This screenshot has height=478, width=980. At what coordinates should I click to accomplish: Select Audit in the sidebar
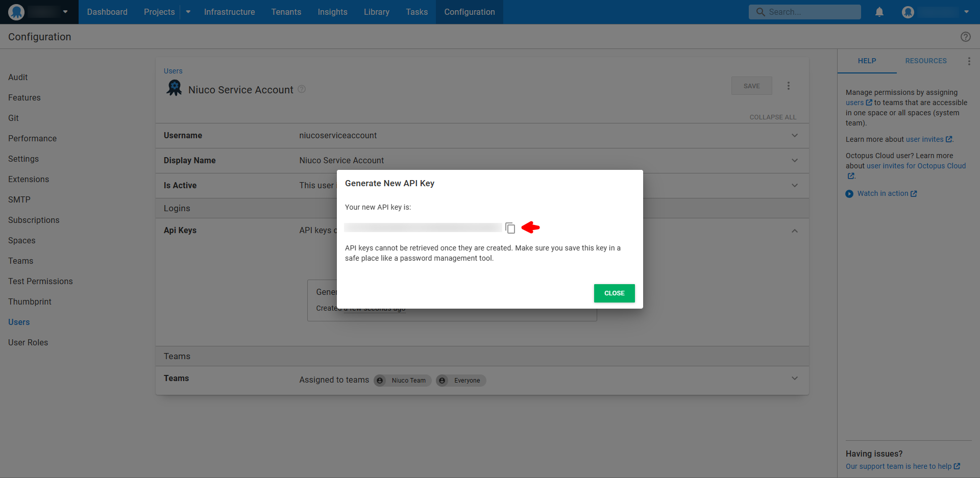(18, 77)
